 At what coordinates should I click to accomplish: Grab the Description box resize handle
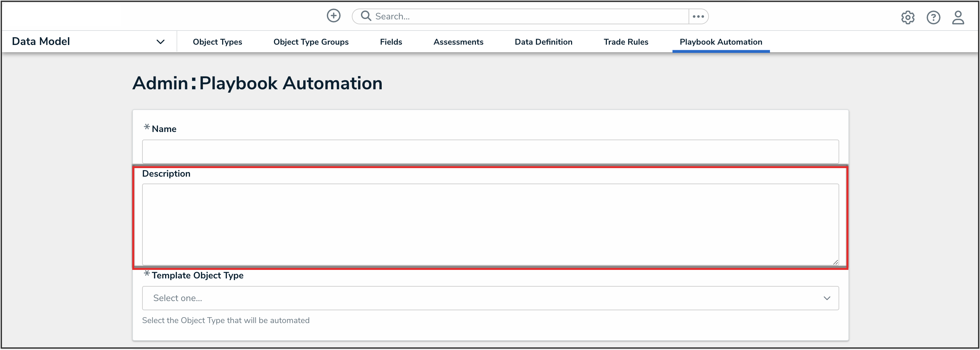[836, 262]
